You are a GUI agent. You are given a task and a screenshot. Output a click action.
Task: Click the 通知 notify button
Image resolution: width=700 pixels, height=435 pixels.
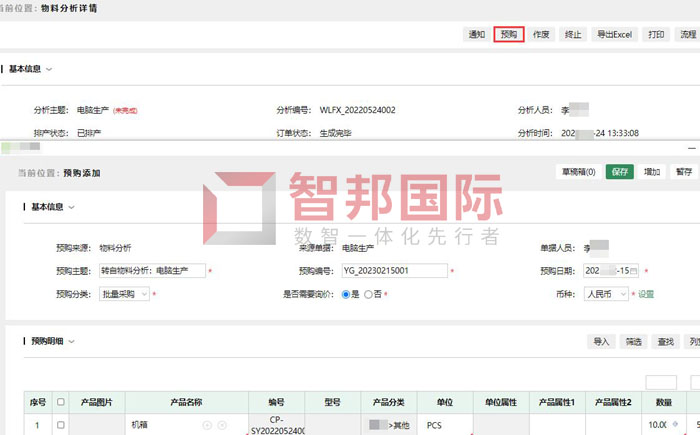[x=477, y=34]
